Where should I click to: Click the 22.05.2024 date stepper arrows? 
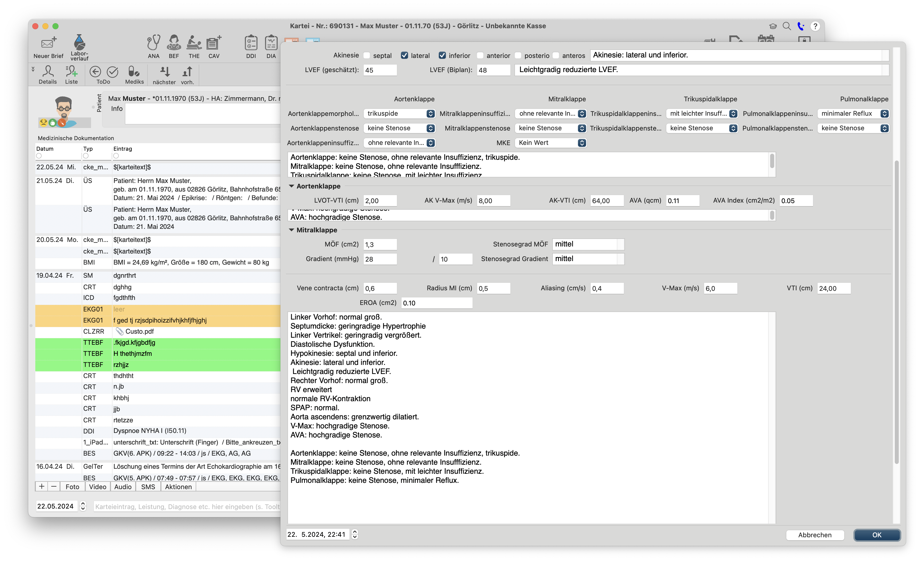click(x=83, y=507)
